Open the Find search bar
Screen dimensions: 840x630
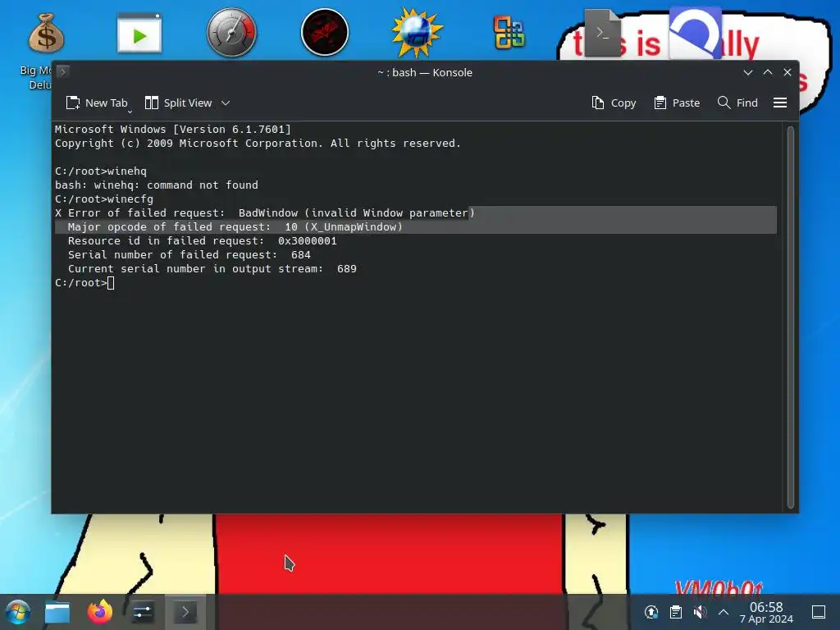[737, 103]
